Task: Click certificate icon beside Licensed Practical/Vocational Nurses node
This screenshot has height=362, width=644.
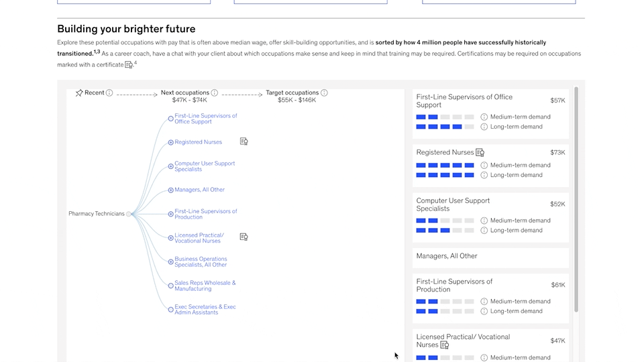Action: coord(244,237)
